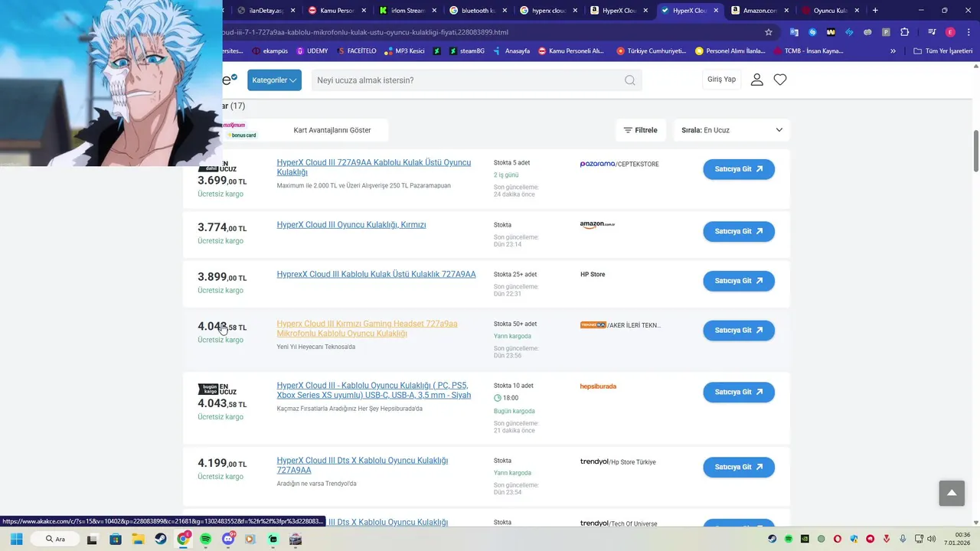Viewport: 980px width, 551px height.
Task: Open the Google Translate extension icon
Action: [x=794, y=32]
